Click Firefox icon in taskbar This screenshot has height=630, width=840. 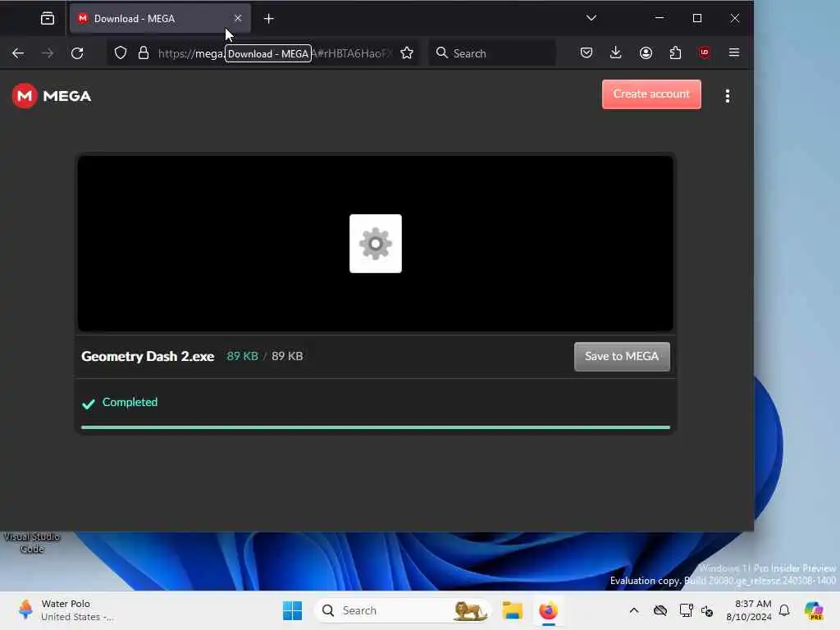[x=548, y=610]
